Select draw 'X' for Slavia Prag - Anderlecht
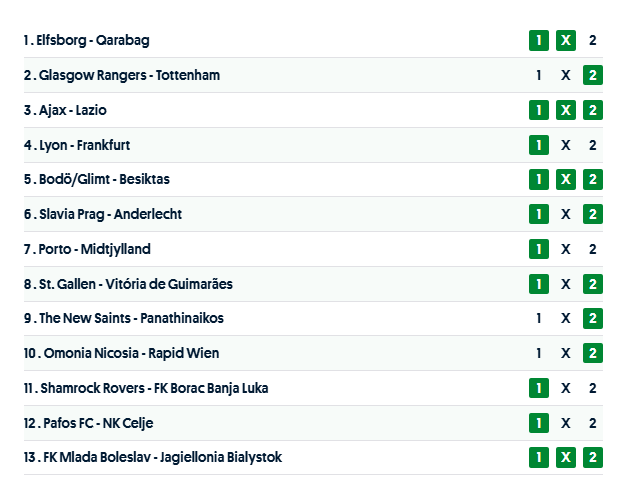Image resolution: width=622 pixels, height=487 pixels. tap(565, 214)
